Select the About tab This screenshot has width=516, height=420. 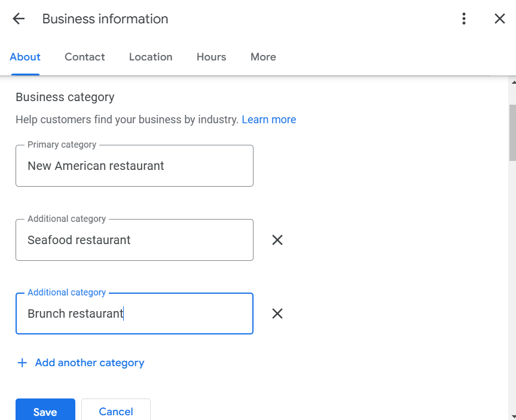point(25,57)
